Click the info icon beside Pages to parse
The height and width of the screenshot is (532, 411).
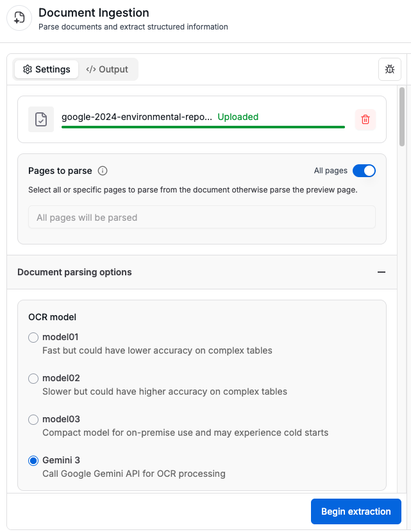point(103,171)
